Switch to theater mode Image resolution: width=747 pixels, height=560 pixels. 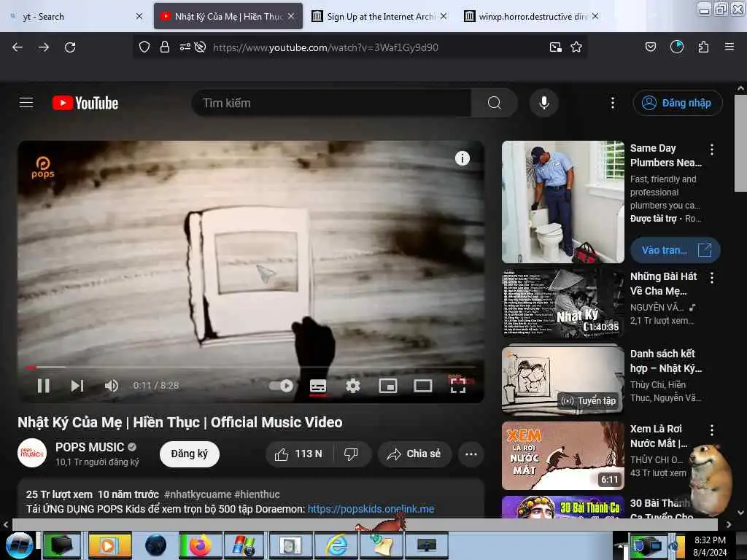coord(422,386)
